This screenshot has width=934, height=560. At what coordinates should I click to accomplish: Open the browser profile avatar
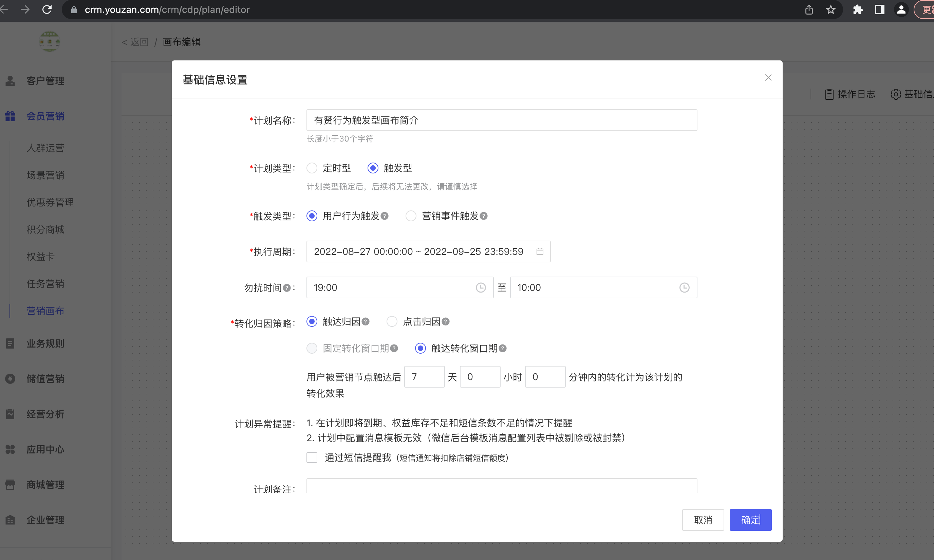901,10
